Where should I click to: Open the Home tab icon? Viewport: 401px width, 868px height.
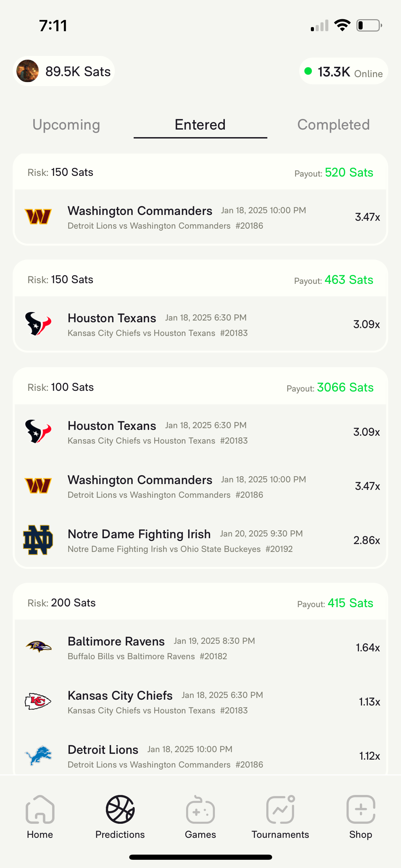(40, 809)
